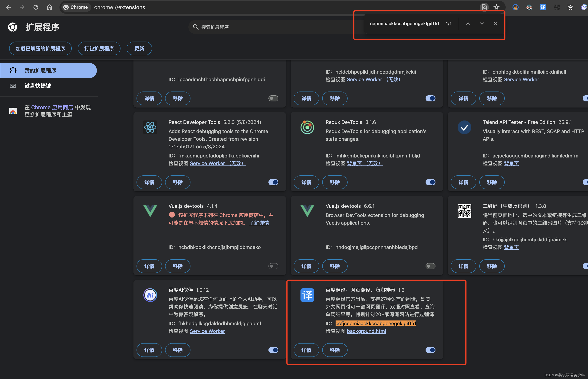Open 背景页 link under Talend API Tester

click(511, 163)
